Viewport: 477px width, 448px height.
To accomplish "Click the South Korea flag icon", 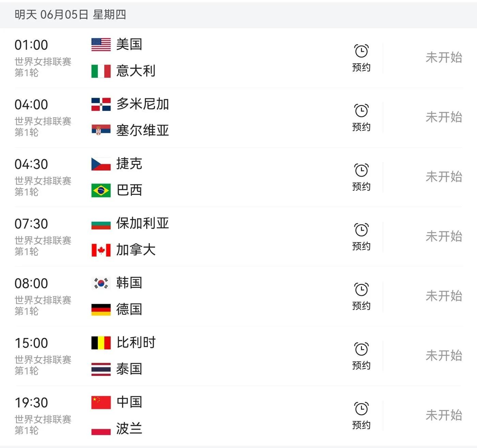I will coord(101,283).
